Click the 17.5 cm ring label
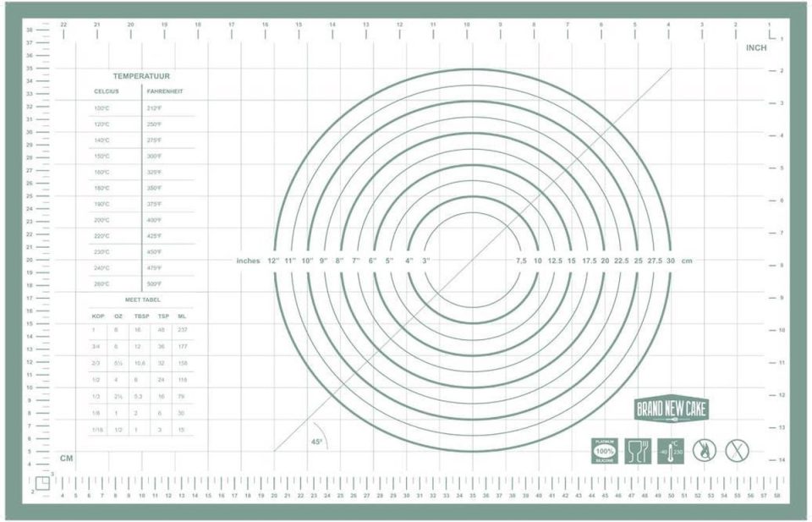 click(590, 261)
